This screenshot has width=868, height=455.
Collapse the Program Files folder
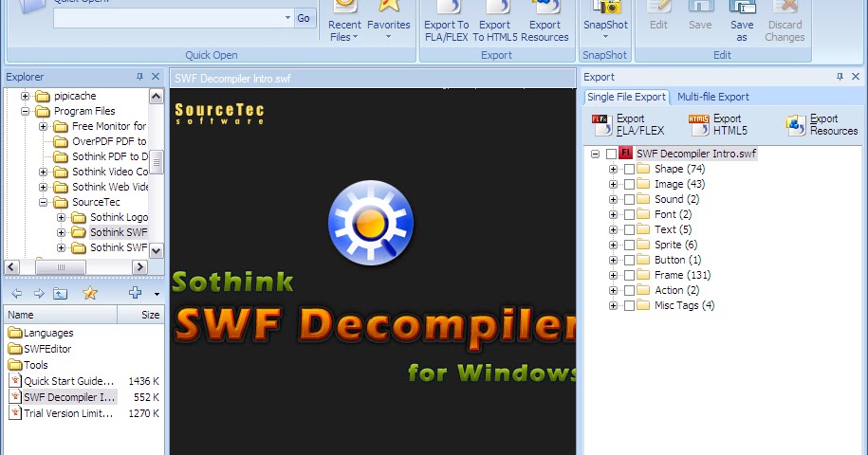[x=25, y=111]
